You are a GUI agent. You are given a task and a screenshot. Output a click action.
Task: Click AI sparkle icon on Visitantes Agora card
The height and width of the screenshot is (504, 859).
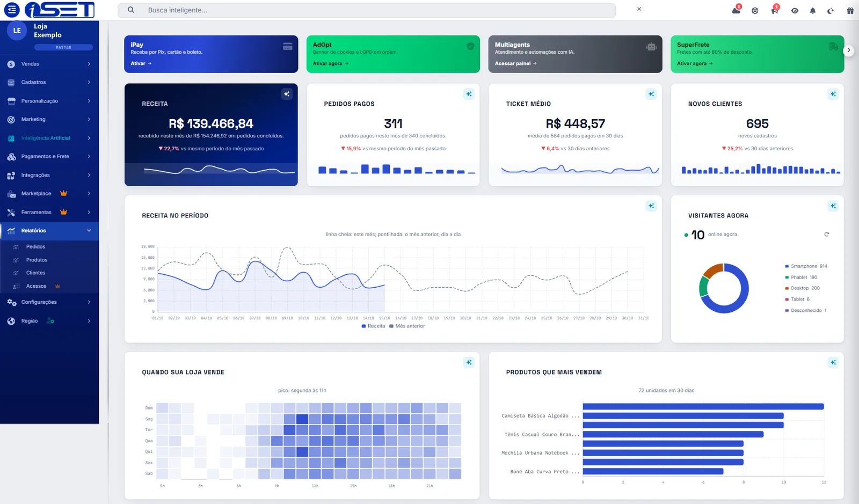pyautogui.click(x=833, y=206)
